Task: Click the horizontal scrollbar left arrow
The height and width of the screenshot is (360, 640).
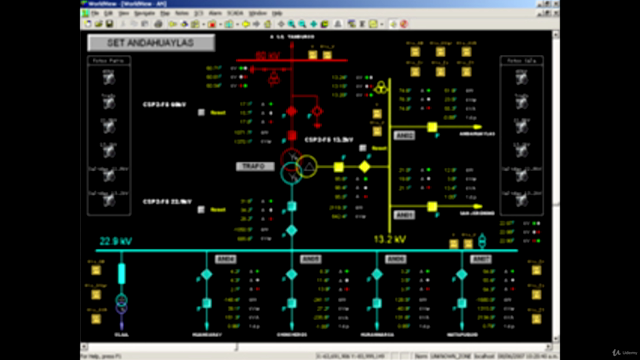Action: pos(84,347)
